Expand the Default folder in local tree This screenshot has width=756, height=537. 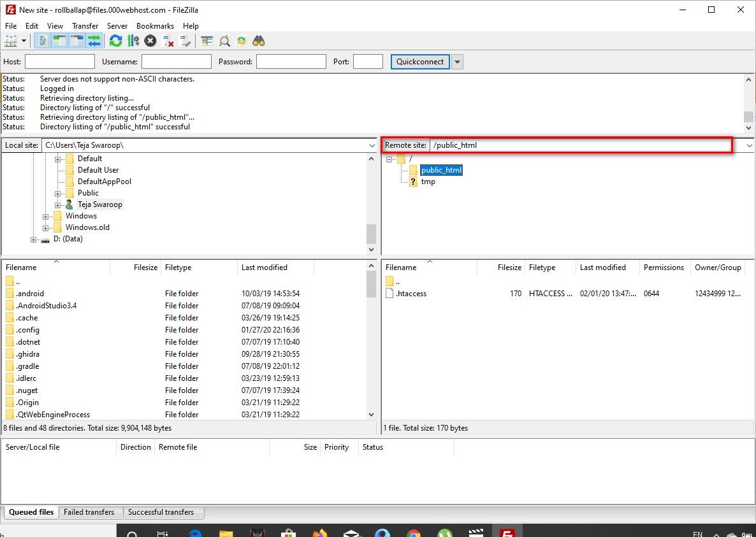coord(57,159)
